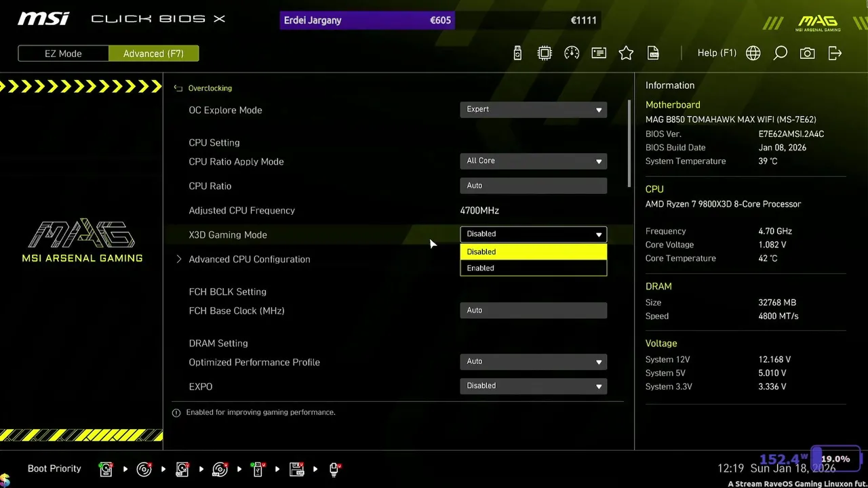
Task: Open Optimized Performance Profile dropdown
Action: pos(533,361)
